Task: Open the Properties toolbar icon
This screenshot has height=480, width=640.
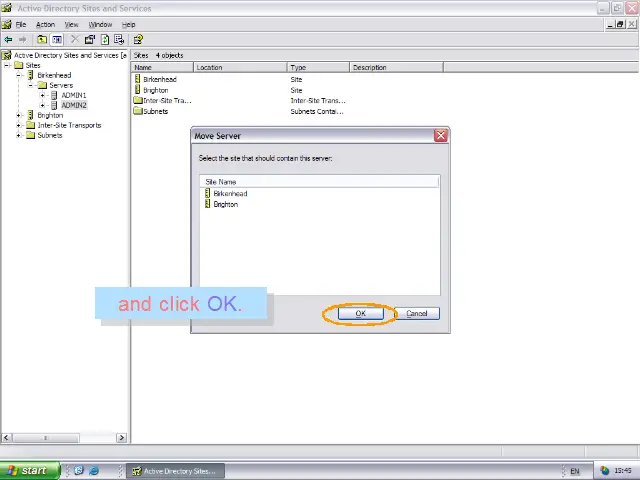Action: [x=90, y=39]
